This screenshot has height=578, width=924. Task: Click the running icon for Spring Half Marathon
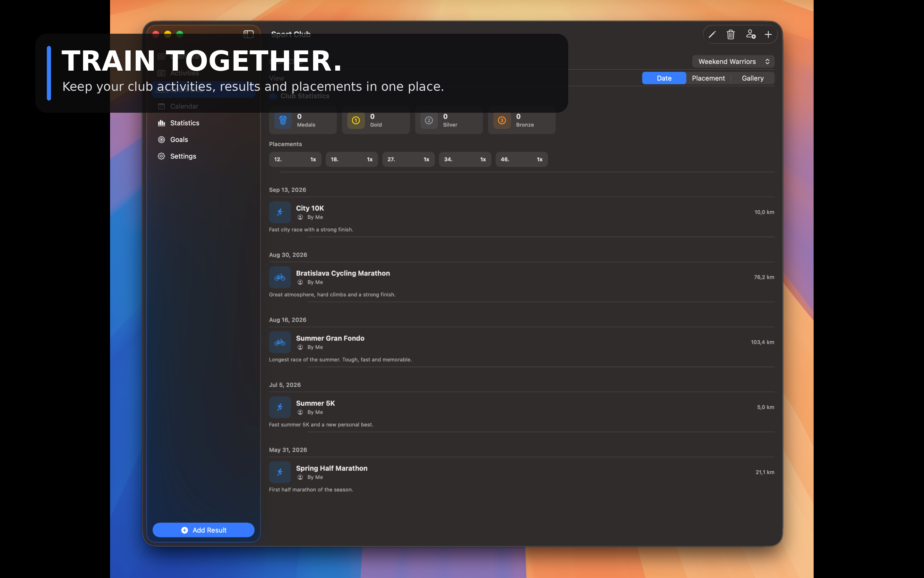[280, 472]
